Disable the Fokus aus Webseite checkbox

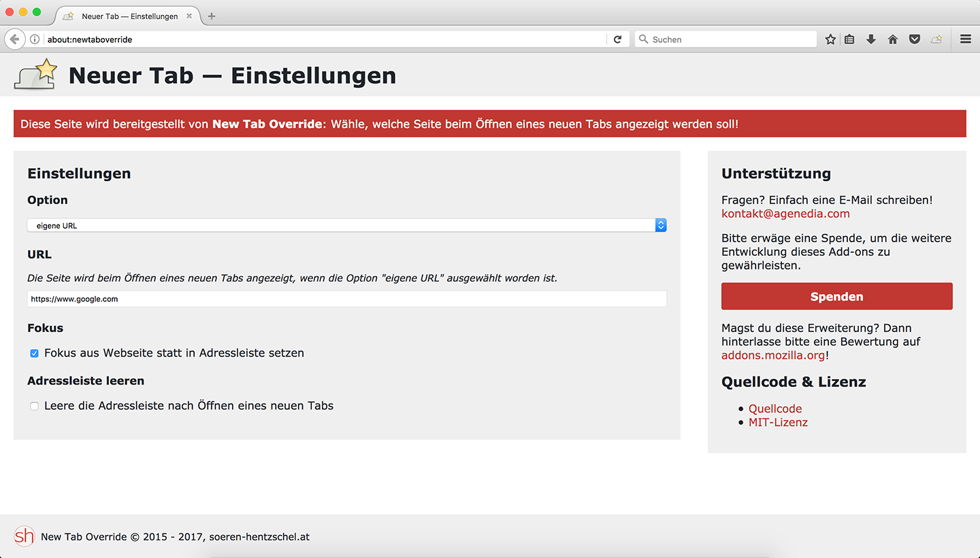tap(35, 354)
